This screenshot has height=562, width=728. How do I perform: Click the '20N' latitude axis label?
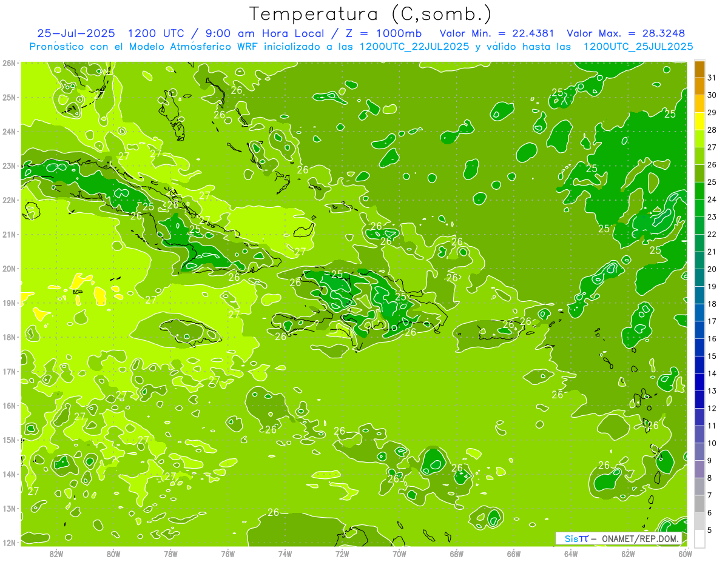(x=9, y=269)
